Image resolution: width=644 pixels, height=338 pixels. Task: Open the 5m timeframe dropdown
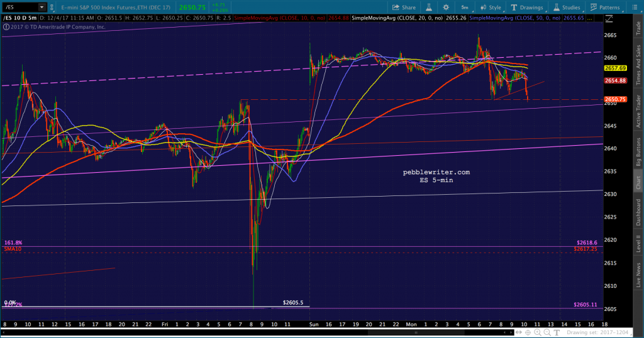coord(465,8)
